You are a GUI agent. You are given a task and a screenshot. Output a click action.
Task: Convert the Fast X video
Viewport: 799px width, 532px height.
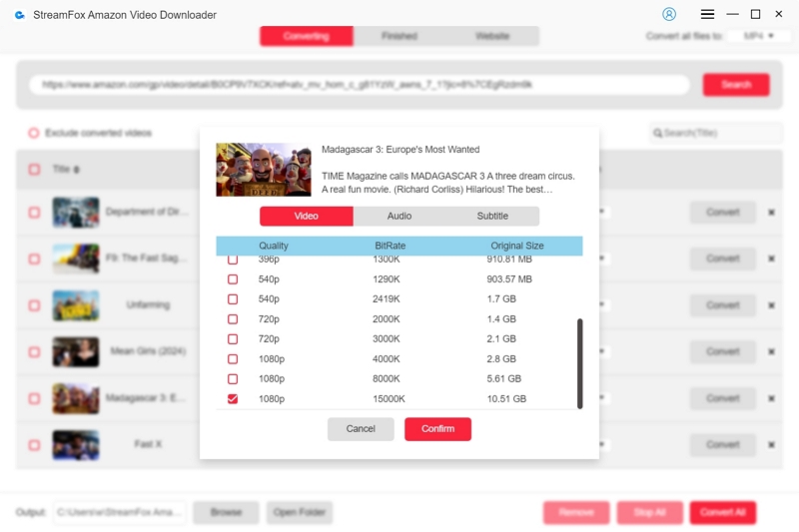(x=723, y=445)
